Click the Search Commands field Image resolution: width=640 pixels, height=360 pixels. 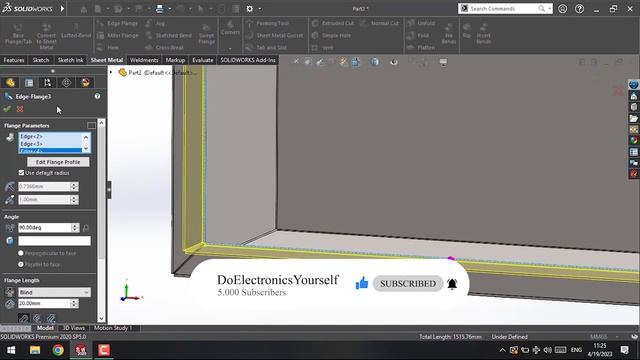tap(505, 9)
